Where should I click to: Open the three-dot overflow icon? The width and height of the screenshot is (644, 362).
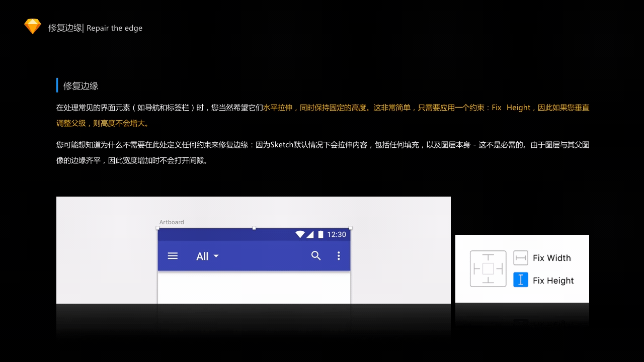339,256
